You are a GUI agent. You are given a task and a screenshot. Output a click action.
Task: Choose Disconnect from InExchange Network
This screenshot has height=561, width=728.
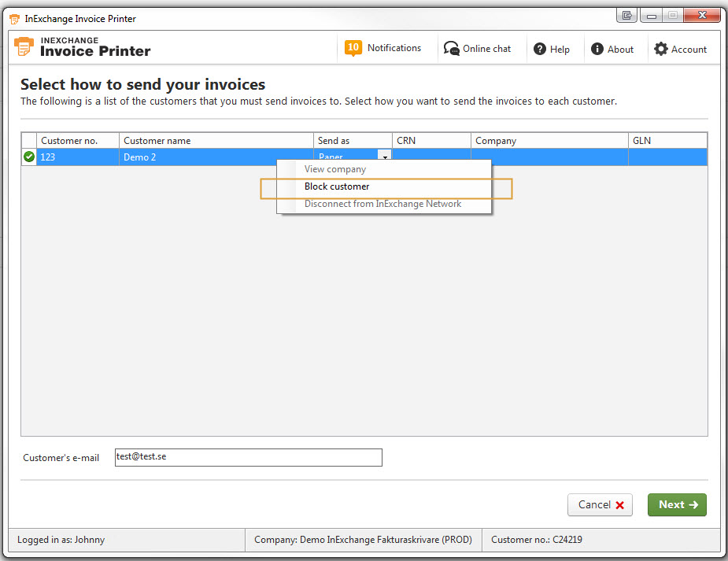pyautogui.click(x=383, y=204)
